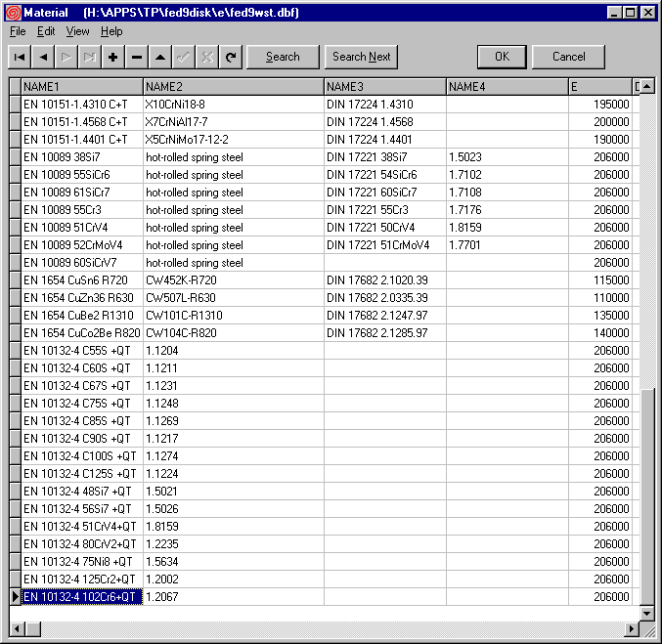
Task: Click the insert record plus icon
Action: pyautogui.click(x=113, y=57)
